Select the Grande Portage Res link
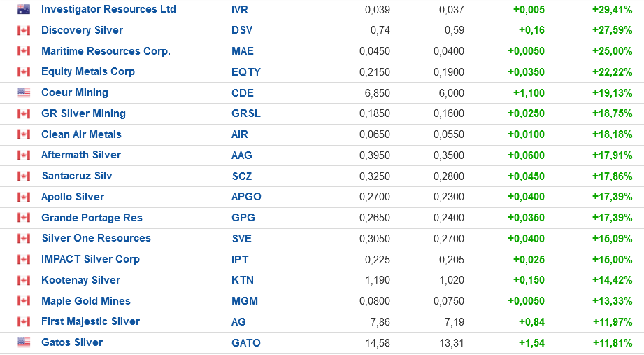This screenshot has width=644, height=355. (92, 218)
